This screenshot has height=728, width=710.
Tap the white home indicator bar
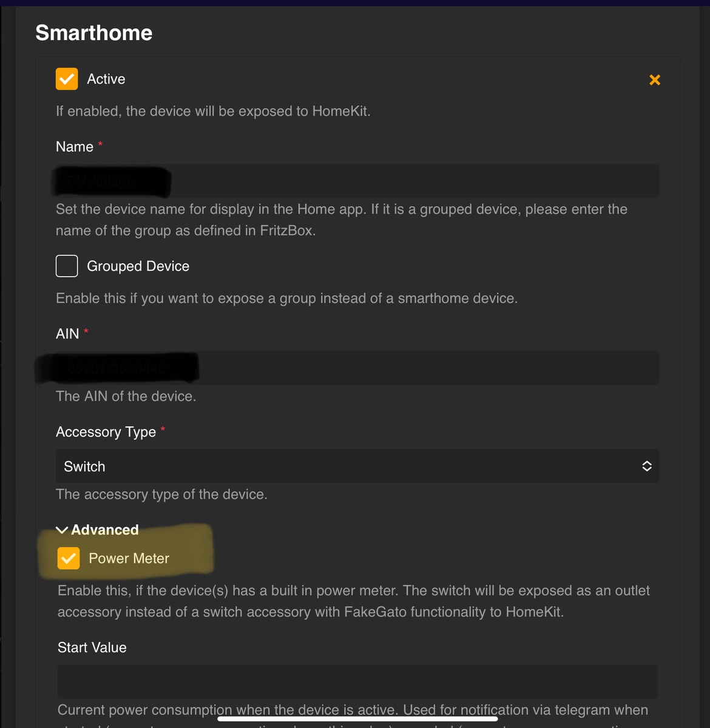click(357, 719)
